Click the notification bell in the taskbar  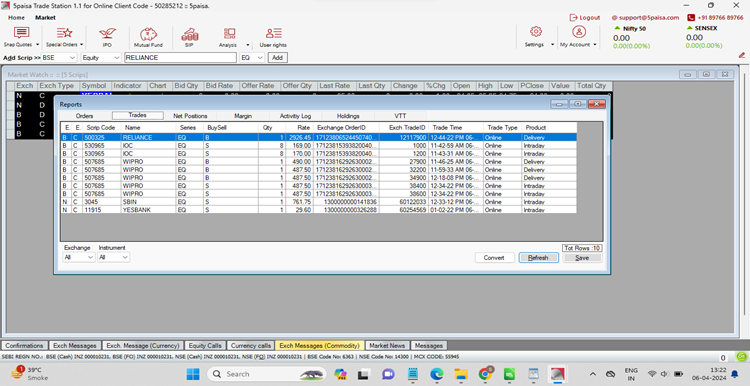coord(735,374)
